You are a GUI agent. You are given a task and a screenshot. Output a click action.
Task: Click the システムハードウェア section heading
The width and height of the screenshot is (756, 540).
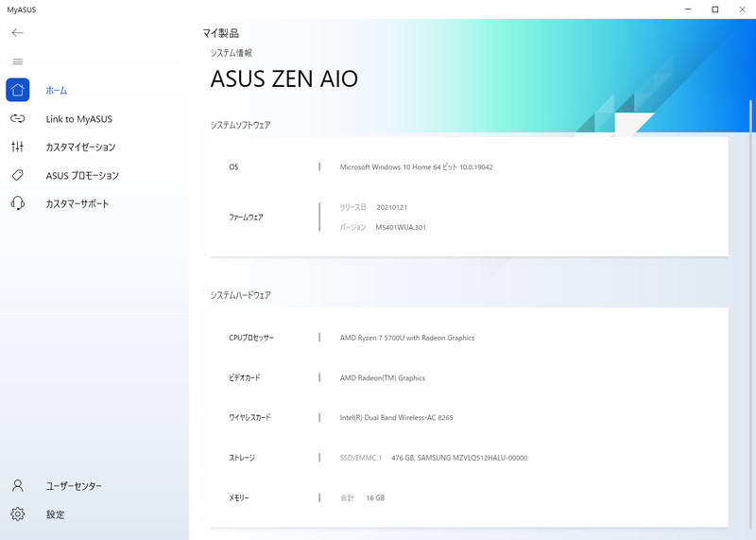[x=240, y=295]
